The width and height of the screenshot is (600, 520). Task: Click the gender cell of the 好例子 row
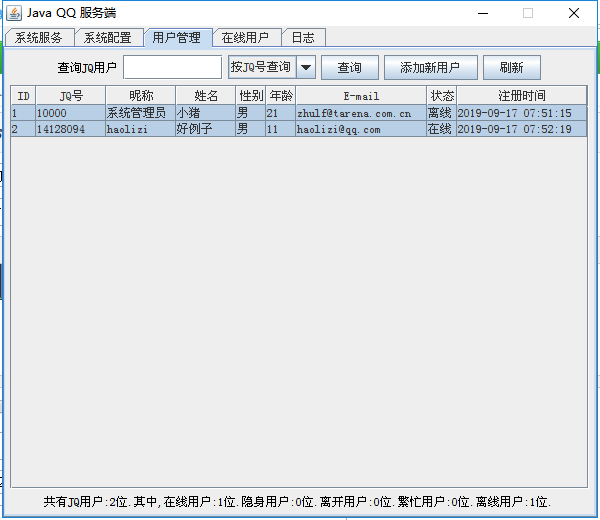click(251, 129)
